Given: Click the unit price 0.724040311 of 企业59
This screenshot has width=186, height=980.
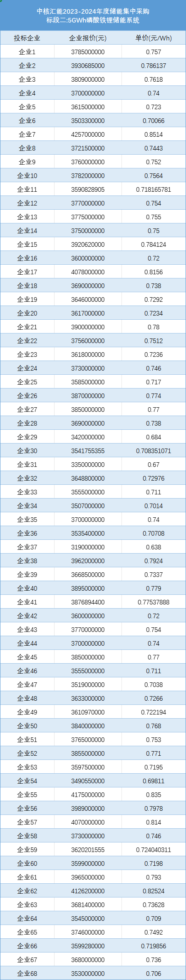Looking at the screenshot, I should click(154, 850).
